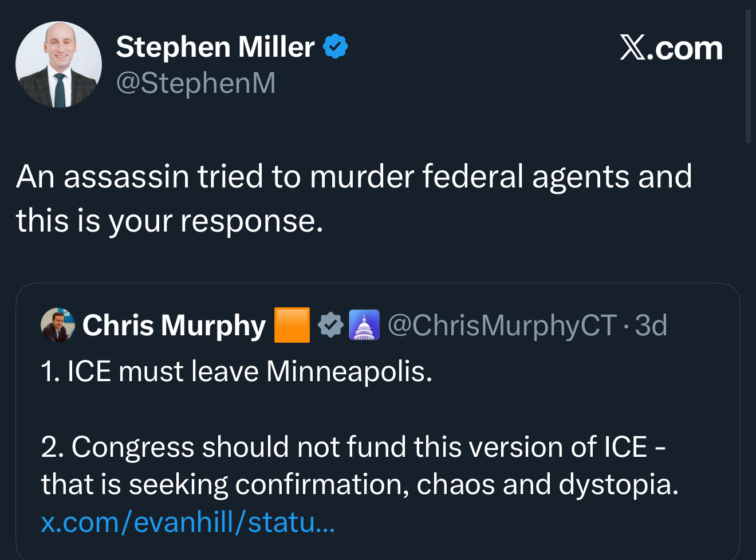The image size is (756, 560).
Task: Click the '3d' timestamp on quoted tweet
Action: click(x=651, y=325)
